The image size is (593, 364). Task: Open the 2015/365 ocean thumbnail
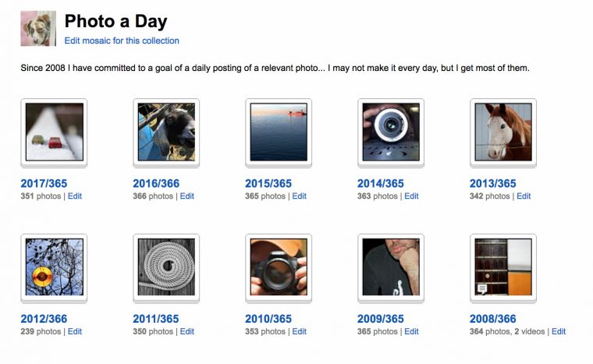279,132
